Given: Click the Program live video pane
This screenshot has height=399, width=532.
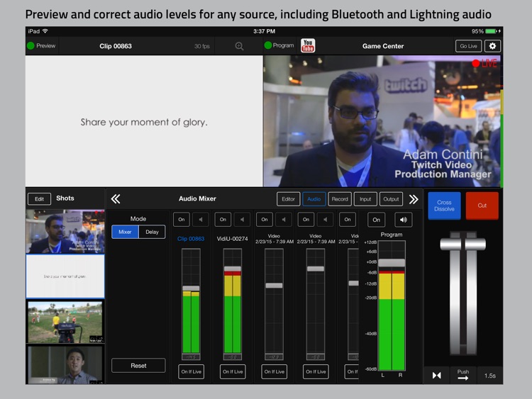Looking at the screenshot, I should (383, 121).
